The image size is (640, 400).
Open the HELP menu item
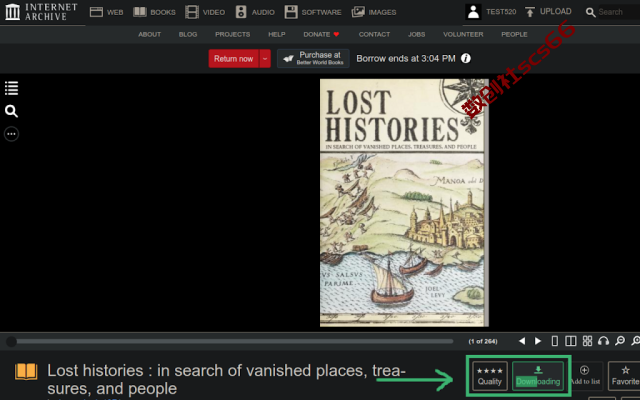(x=277, y=34)
